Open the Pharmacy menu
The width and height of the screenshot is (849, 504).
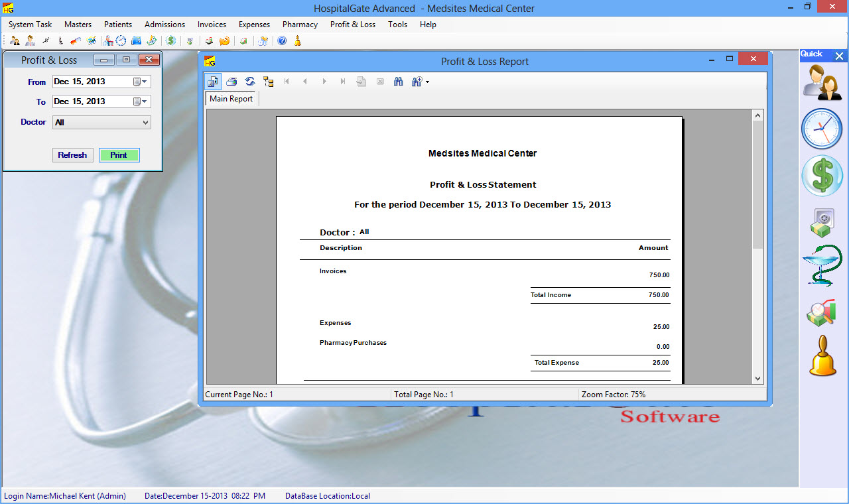click(x=300, y=25)
